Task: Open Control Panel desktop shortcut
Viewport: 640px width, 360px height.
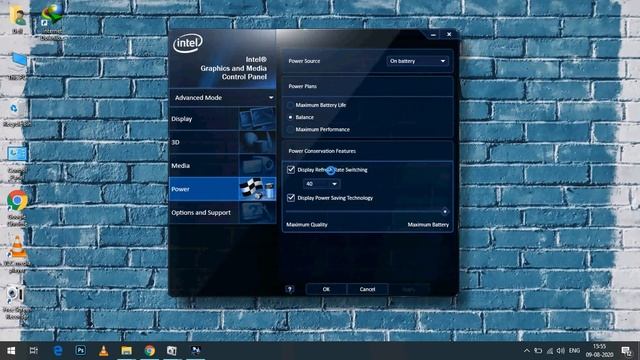Action: point(17,163)
